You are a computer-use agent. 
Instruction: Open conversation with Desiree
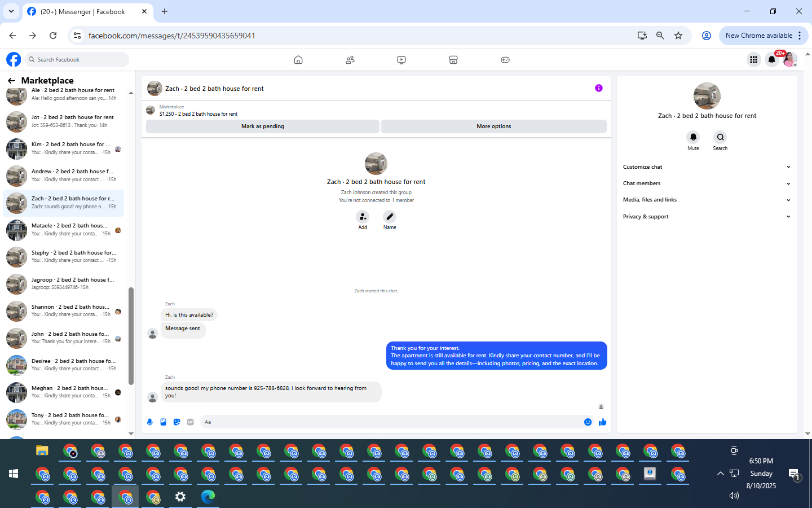(x=64, y=365)
